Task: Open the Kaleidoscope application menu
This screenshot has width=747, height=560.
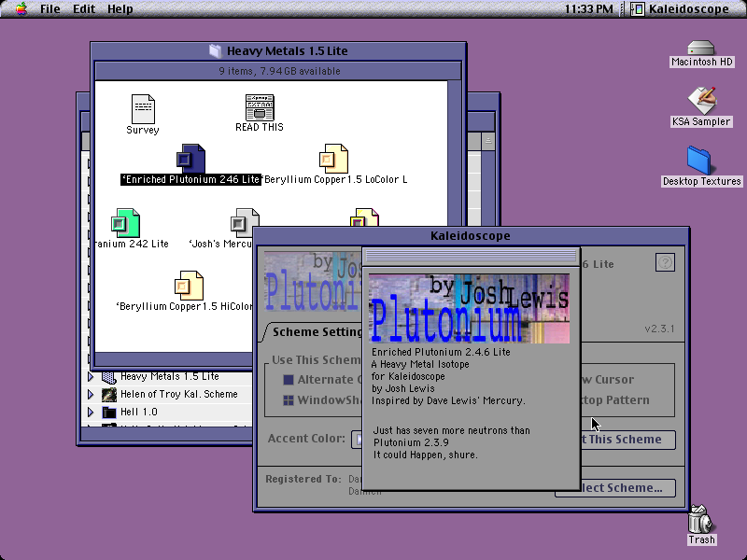Action: pos(681,8)
